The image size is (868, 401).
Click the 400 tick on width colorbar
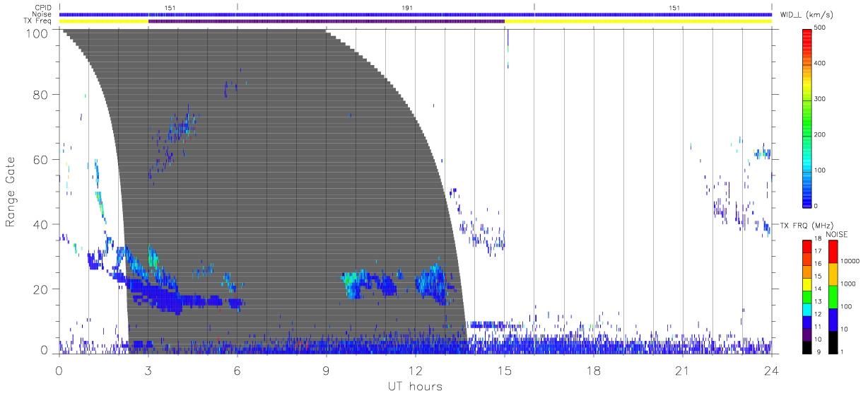pos(819,63)
